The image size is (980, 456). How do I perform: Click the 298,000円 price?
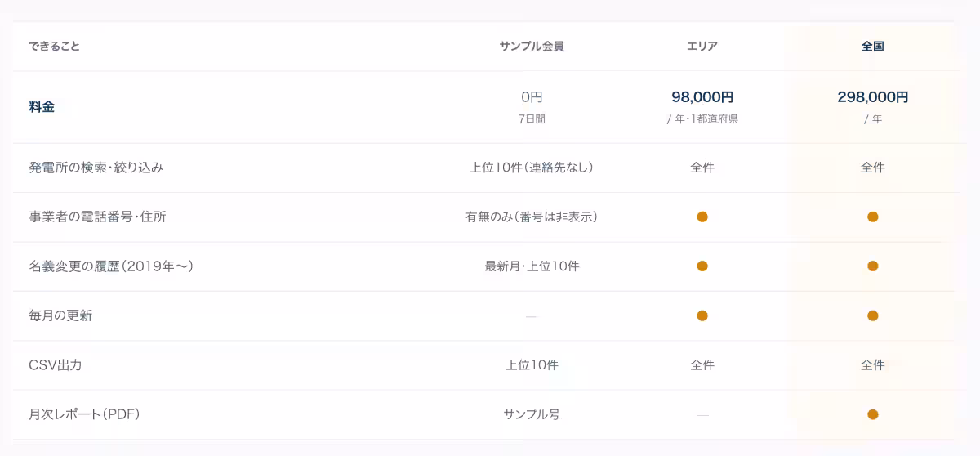(x=873, y=96)
